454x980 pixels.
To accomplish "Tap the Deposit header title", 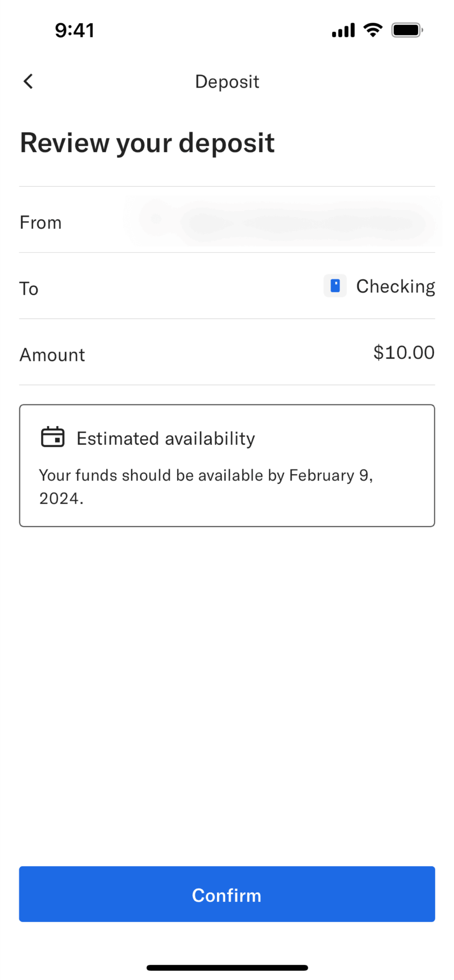I will pos(227,82).
